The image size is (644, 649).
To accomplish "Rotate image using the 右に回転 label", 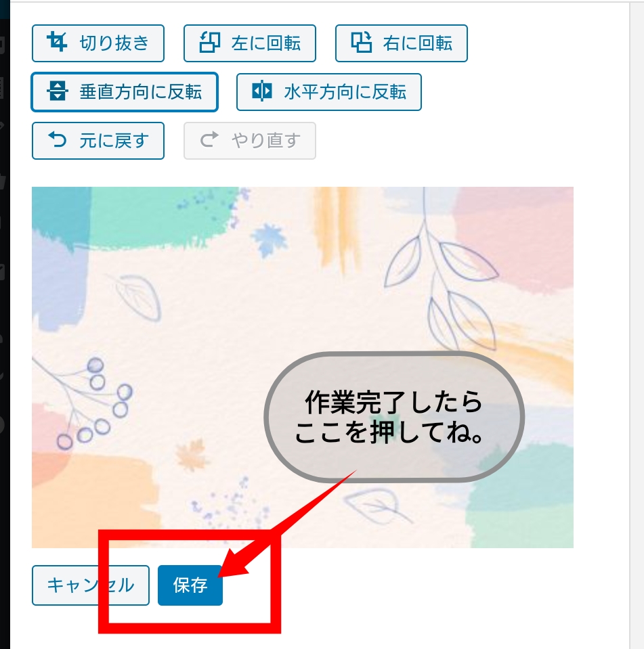I will (417, 43).
